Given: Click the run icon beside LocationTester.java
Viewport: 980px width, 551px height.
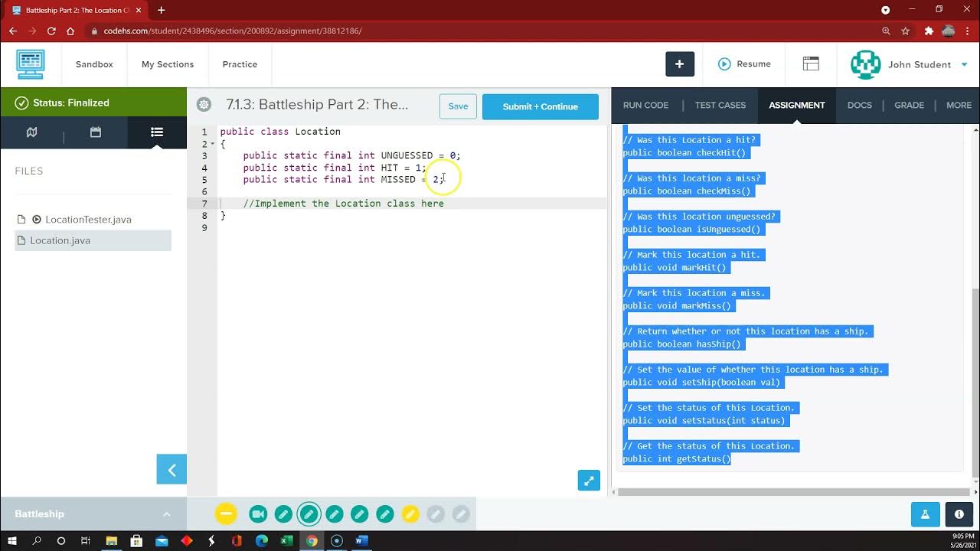Looking at the screenshot, I should coord(36,220).
